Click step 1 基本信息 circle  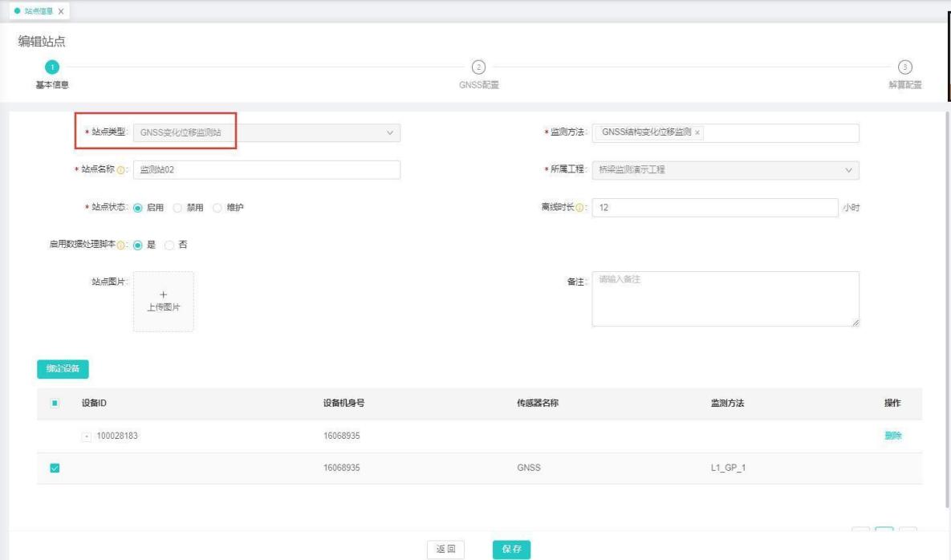click(x=51, y=67)
